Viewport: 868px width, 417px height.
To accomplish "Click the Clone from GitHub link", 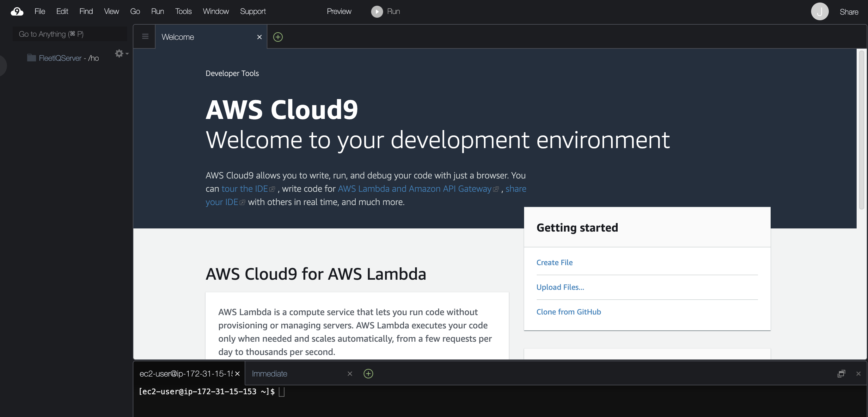I will point(568,312).
